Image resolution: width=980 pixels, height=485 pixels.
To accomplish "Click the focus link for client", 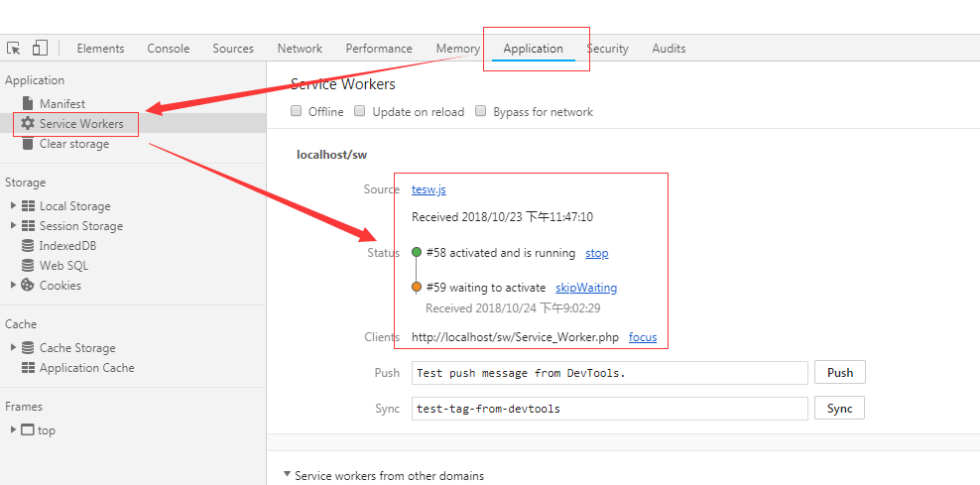I will tap(643, 337).
